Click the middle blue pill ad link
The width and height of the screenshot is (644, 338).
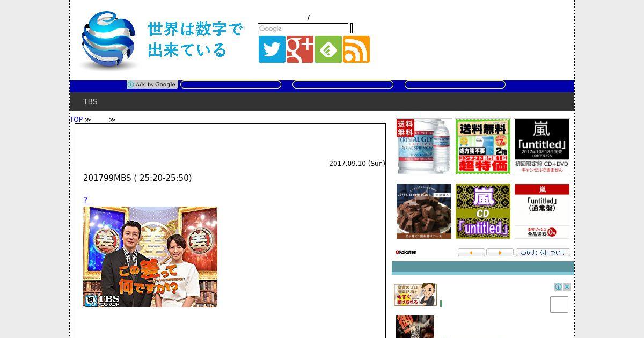pyautogui.click(x=343, y=85)
